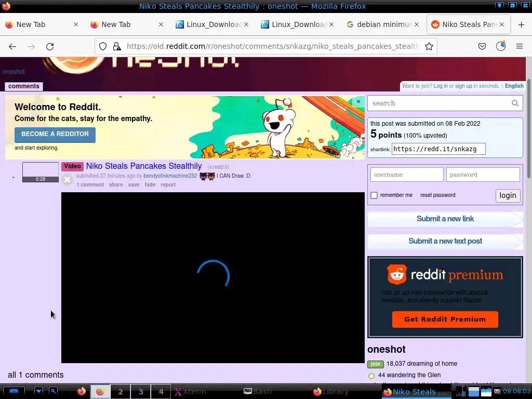
Task: Click the forward navigation arrow
Action: click(31, 46)
